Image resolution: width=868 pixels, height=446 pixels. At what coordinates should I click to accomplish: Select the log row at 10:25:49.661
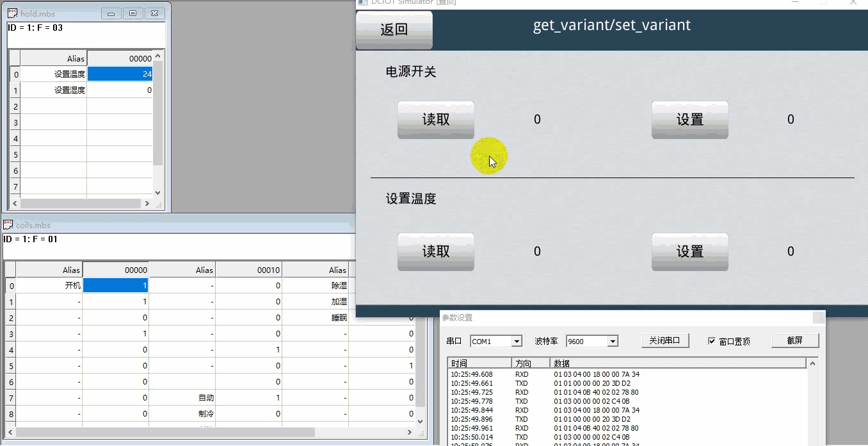pos(627,383)
